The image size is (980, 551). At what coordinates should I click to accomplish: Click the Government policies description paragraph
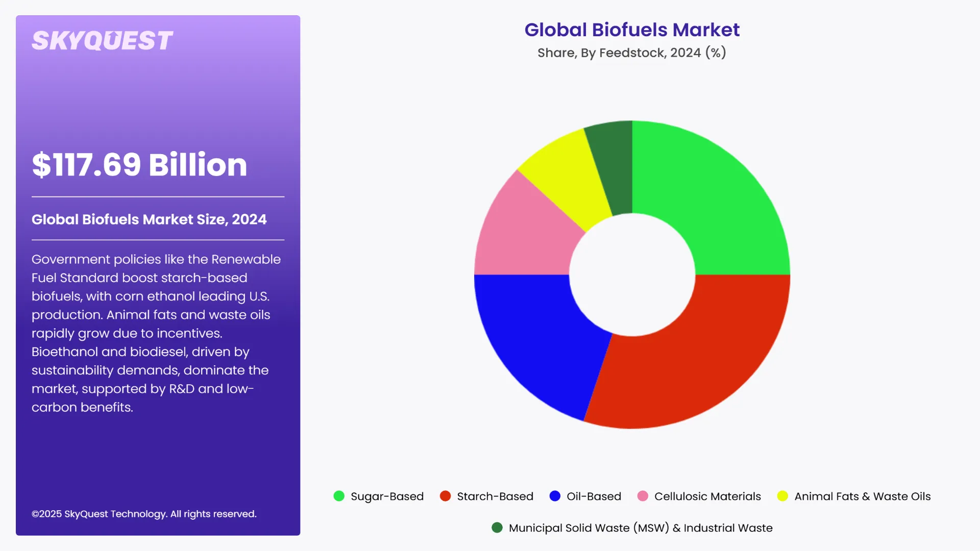pos(156,333)
